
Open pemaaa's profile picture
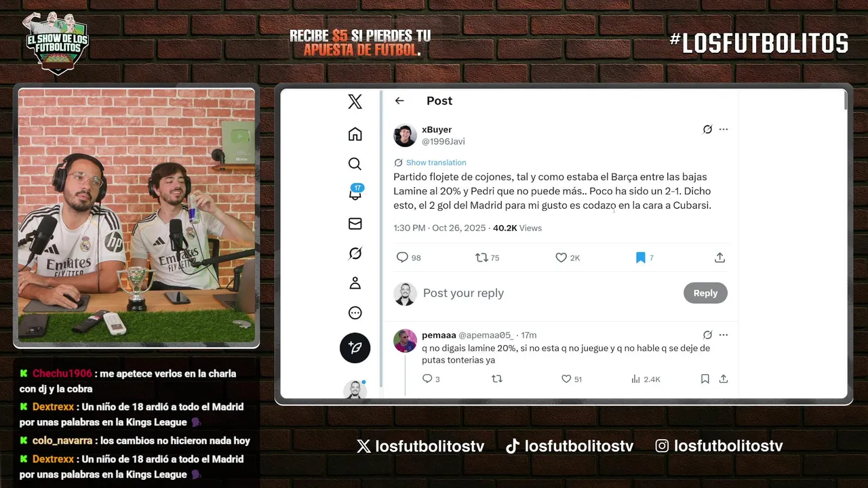click(x=405, y=340)
